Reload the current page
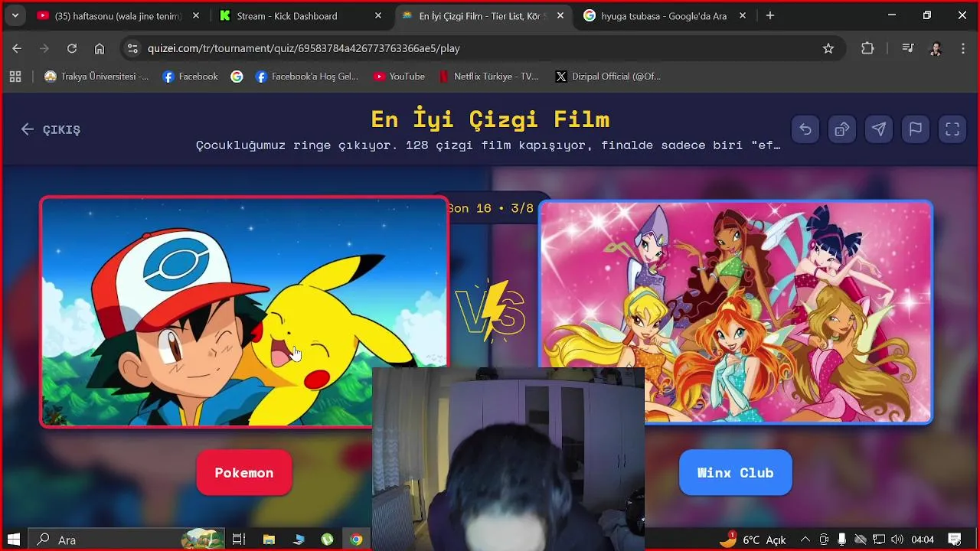This screenshot has height=551, width=980. click(72, 48)
